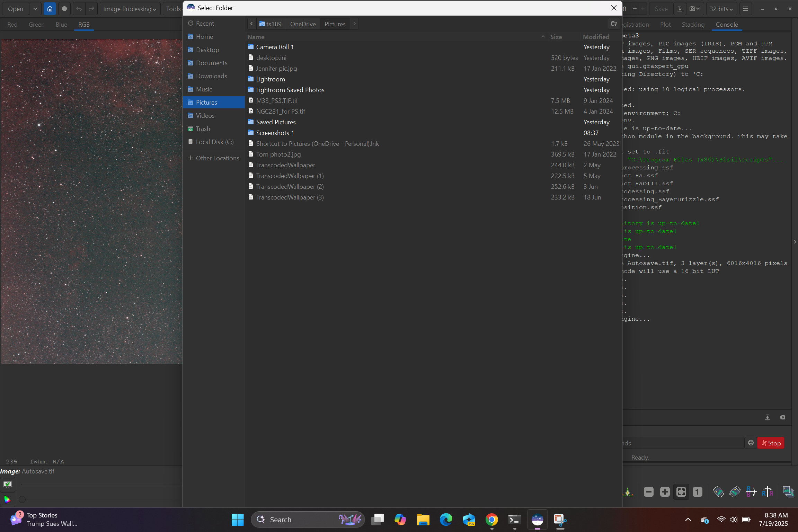Image resolution: width=798 pixels, height=532 pixels.
Task: Click the photometry star PSF icon
Action: (627, 492)
